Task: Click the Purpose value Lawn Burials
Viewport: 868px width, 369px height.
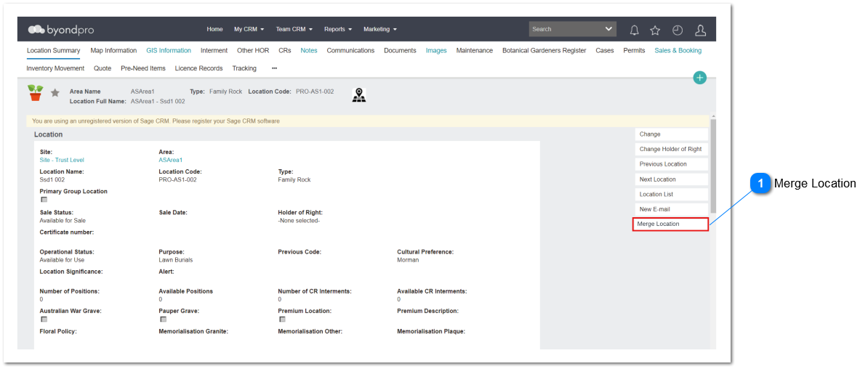Action: pyautogui.click(x=176, y=259)
